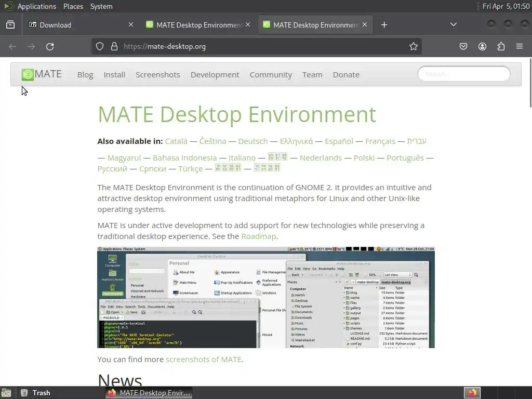This screenshot has width=532, height=399.
Task: Switch the page language to Ελληνικά
Action: [x=296, y=141]
